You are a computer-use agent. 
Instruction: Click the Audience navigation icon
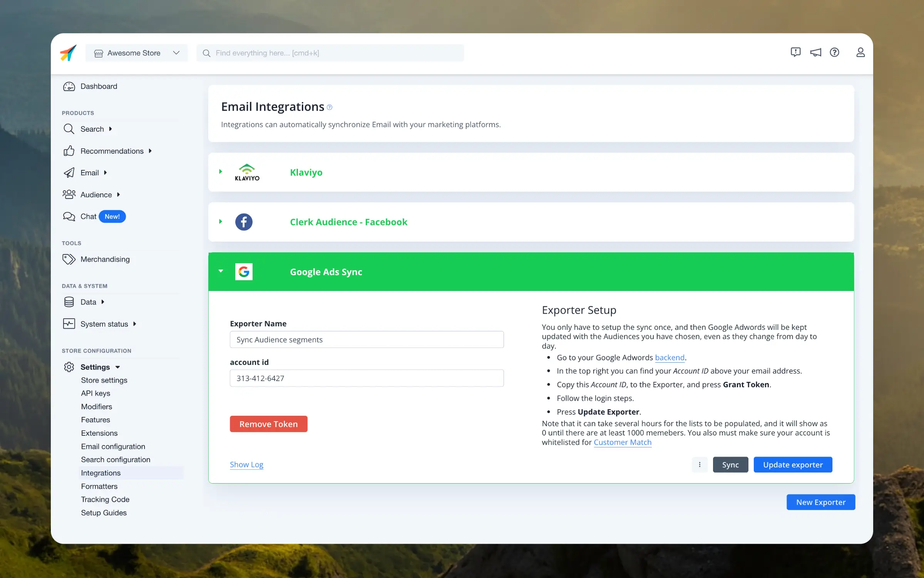69,194
